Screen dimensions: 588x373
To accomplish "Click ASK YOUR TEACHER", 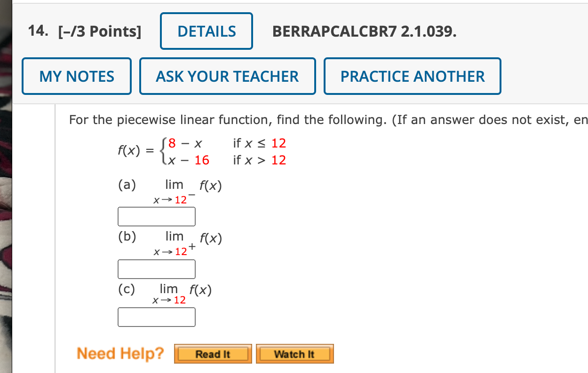I will pos(227,76).
